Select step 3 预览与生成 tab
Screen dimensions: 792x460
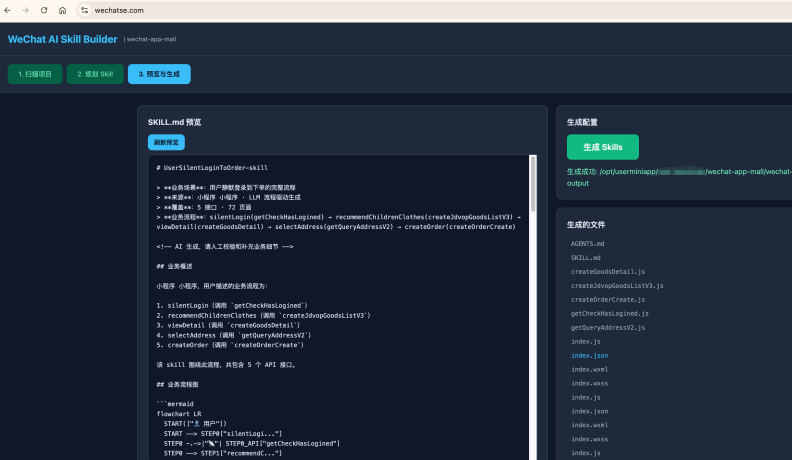pos(159,74)
